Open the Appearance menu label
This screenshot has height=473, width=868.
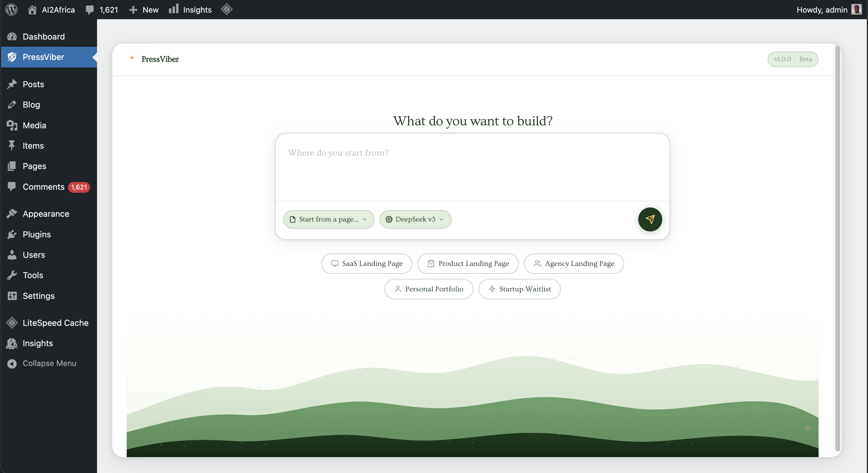pos(46,214)
